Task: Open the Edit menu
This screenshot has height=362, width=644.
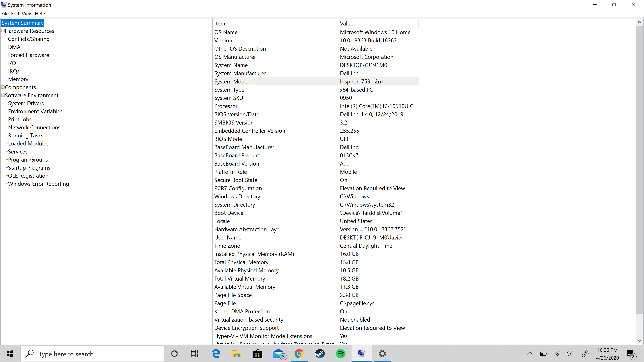Action: click(x=15, y=14)
